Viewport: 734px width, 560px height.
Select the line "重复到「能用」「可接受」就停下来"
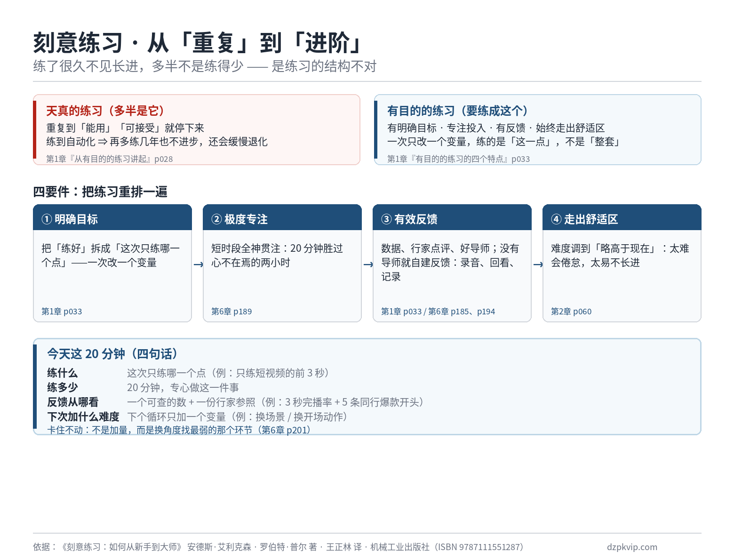click(x=125, y=128)
